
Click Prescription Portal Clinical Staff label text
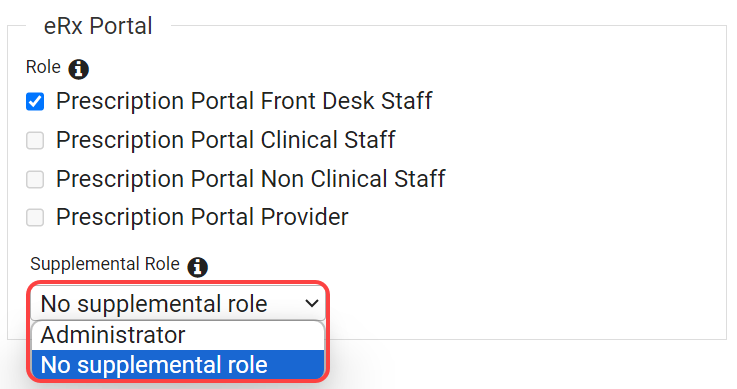coord(226,140)
